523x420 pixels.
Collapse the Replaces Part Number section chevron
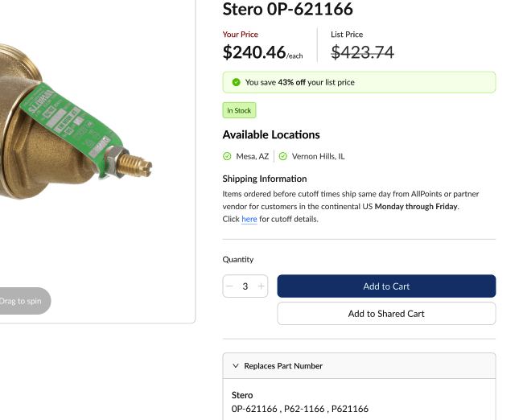click(x=236, y=366)
